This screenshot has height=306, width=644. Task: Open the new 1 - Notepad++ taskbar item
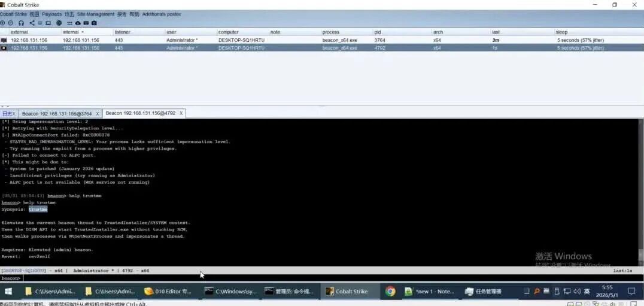pos(430,291)
